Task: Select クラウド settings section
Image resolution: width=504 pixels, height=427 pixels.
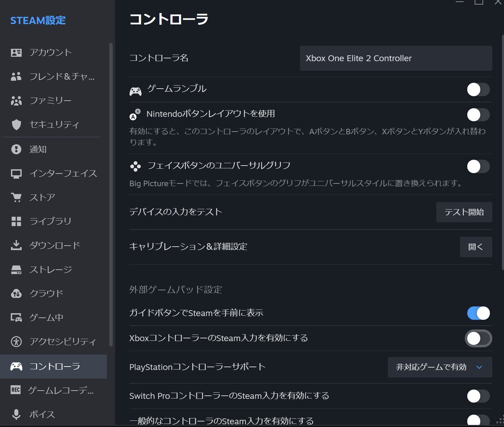Action: pyautogui.click(x=53, y=293)
